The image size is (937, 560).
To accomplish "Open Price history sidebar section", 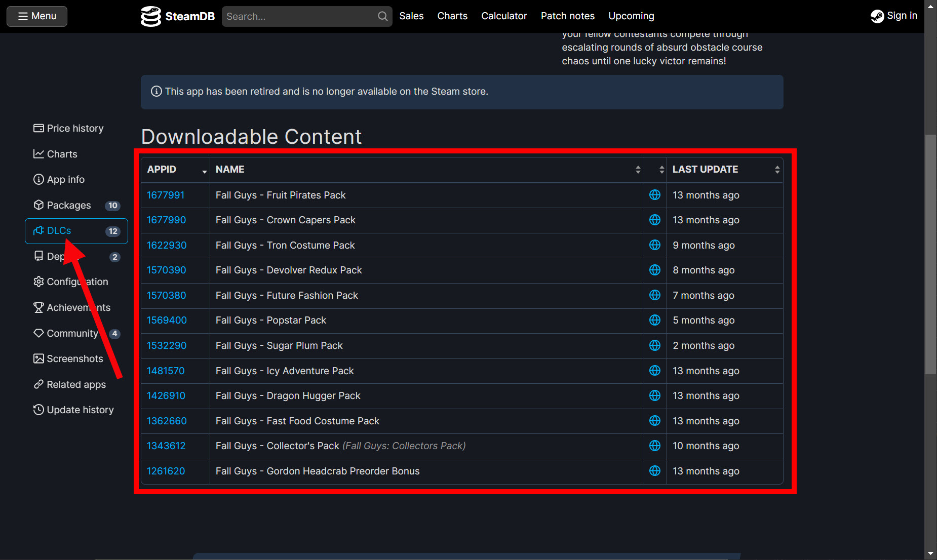I will click(x=76, y=128).
